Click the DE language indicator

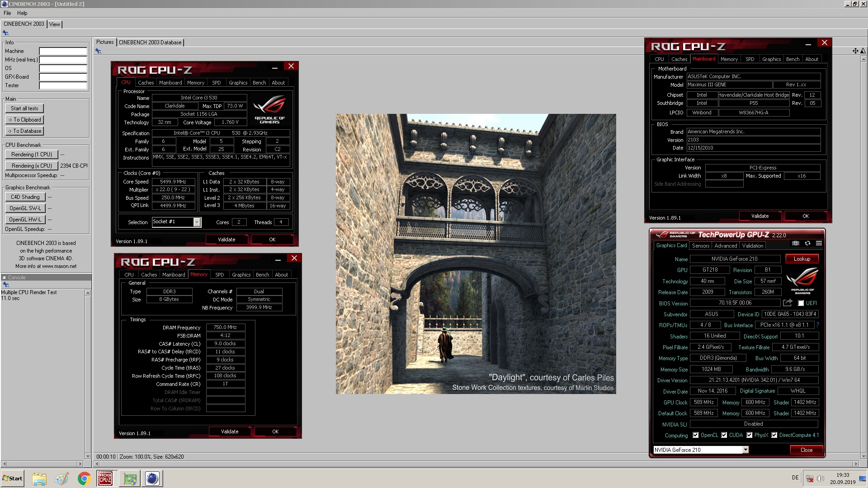tap(795, 478)
